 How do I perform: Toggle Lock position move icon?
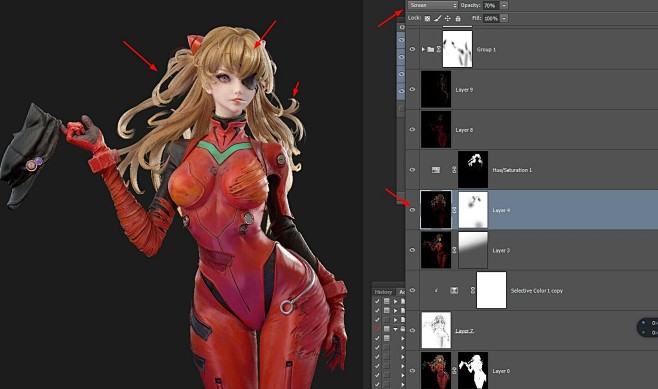pyautogui.click(x=448, y=18)
